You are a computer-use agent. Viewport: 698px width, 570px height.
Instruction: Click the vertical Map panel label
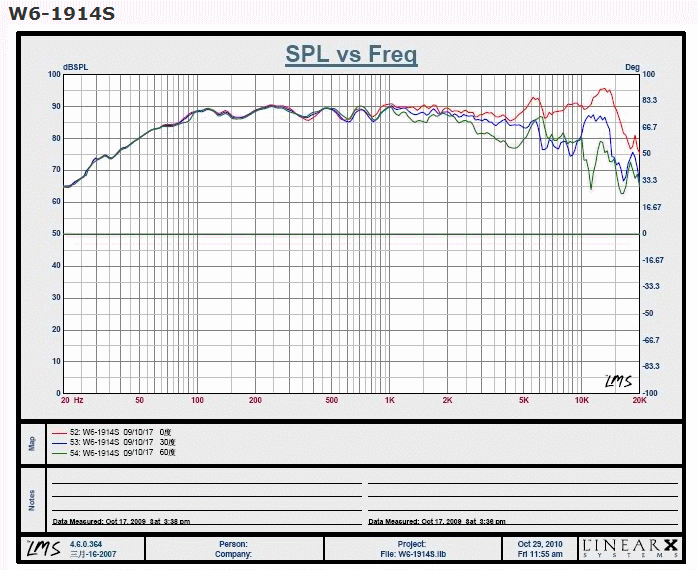(x=31, y=443)
